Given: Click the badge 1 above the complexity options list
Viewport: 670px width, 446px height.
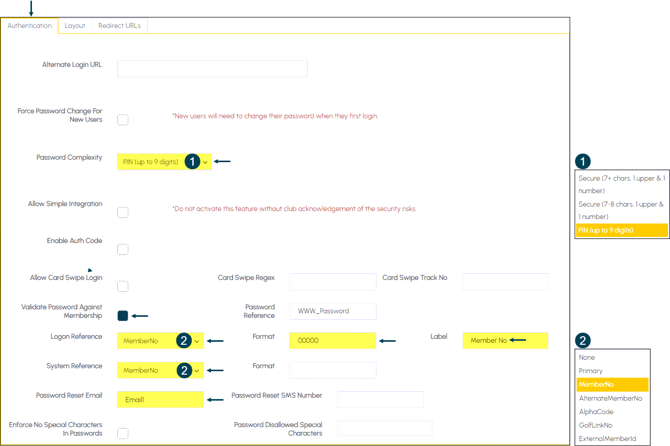Looking at the screenshot, I should 583,161.
